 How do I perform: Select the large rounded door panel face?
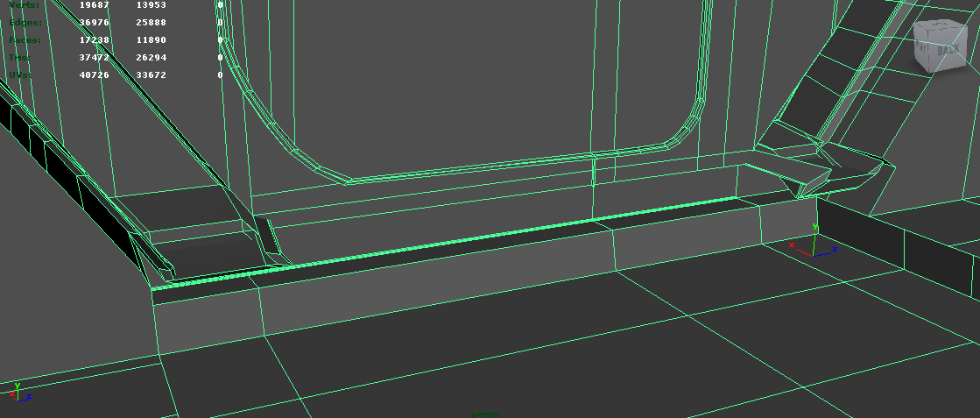point(490,79)
